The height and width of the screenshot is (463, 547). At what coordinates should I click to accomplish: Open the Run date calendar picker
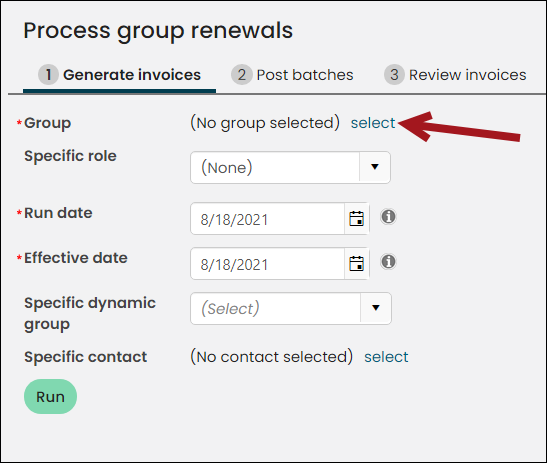[x=357, y=219]
